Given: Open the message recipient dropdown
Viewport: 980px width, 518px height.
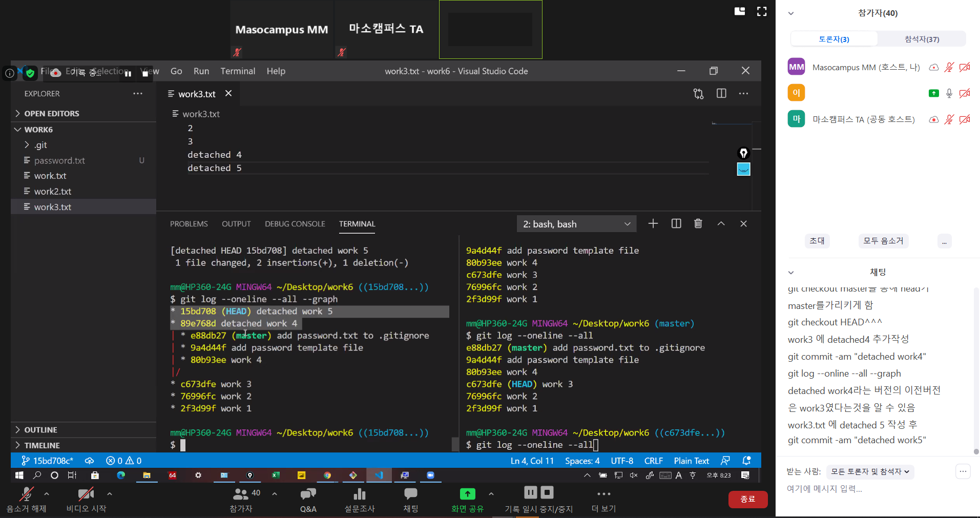Looking at the screenshot, I should coord(870,471).
